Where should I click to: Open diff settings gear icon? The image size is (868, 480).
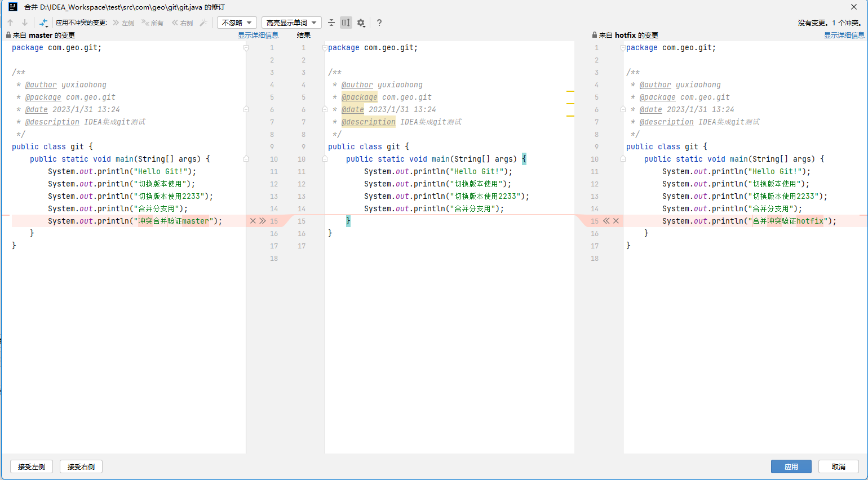pos(361,23)
